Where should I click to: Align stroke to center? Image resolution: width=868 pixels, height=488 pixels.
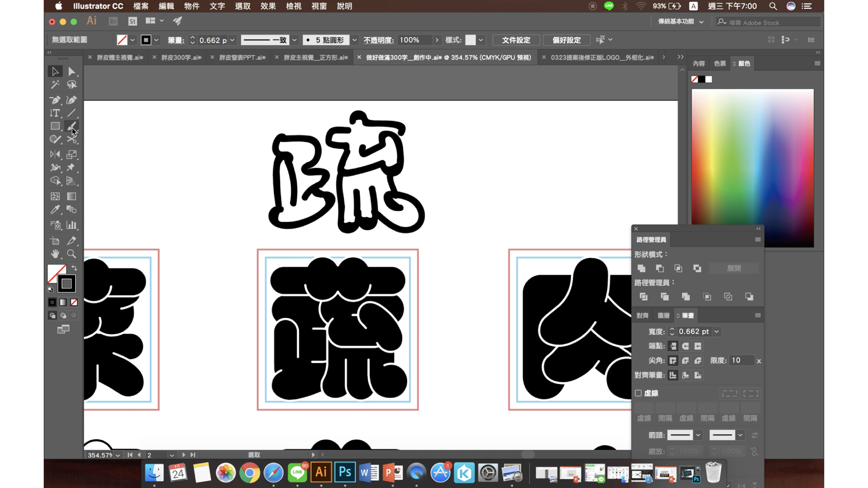click(x=673, y=375)
